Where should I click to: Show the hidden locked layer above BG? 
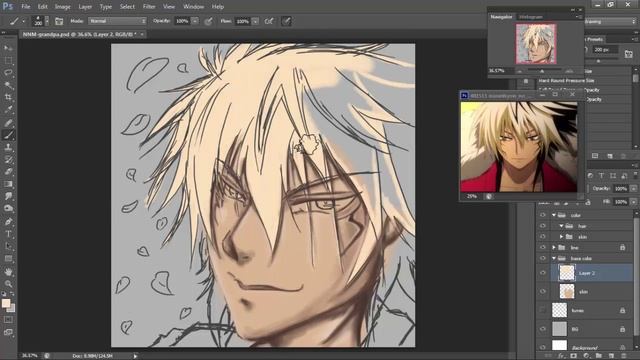pos(542,310)
